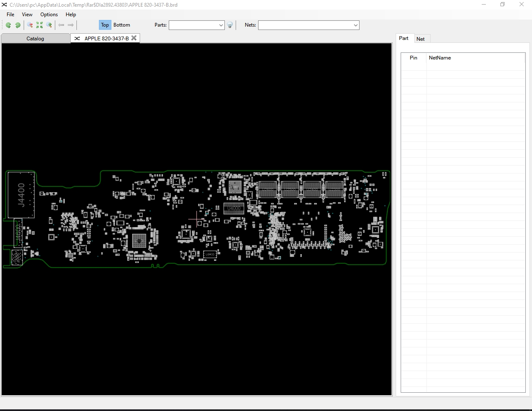
Task: Click the fit-to-window green arrows icon
Action: [39, 25]
